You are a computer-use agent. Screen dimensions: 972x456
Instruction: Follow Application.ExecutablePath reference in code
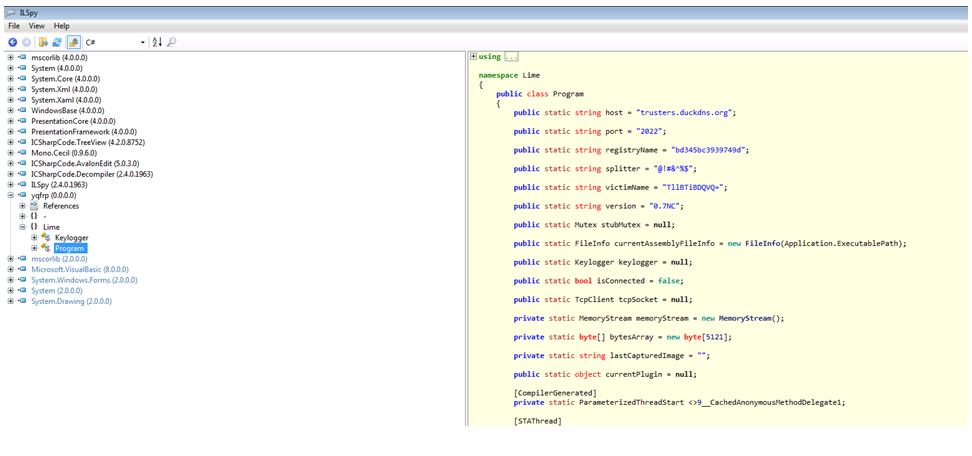click(842, 243)
